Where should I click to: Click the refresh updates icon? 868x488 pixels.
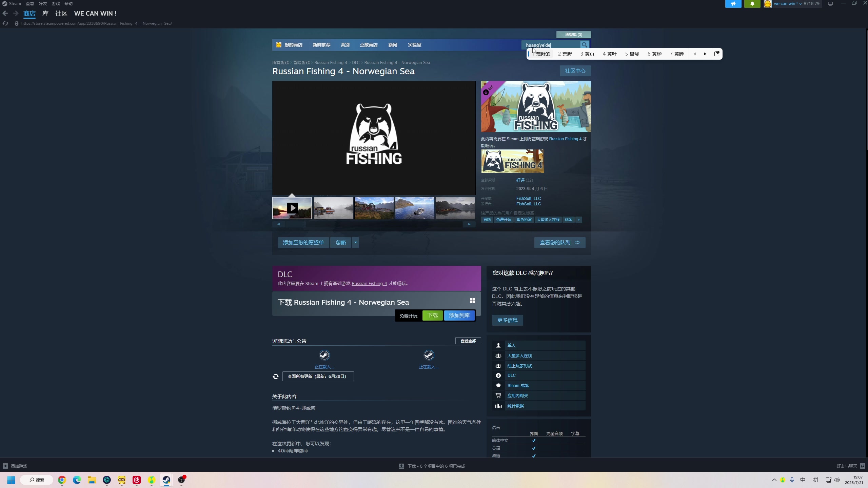tap(276, 377)
